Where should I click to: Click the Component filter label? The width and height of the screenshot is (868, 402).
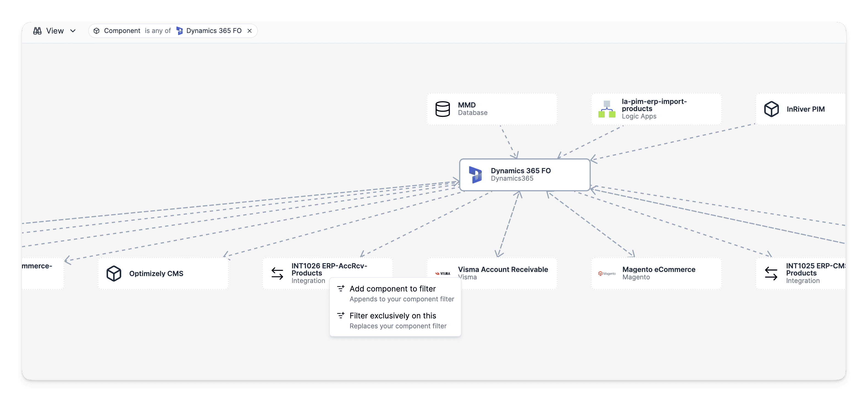[122, 31]
